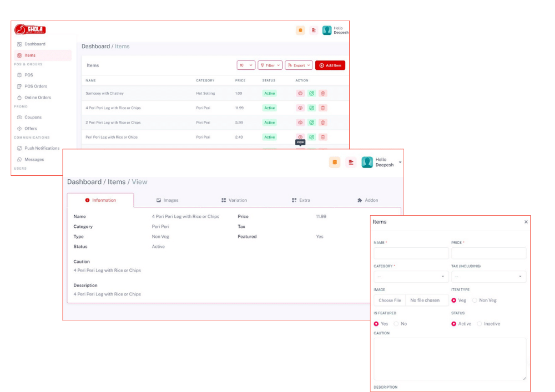Switch to the Variation tab
The height and width of the screenshot is (392, 555).
(234, 200)
